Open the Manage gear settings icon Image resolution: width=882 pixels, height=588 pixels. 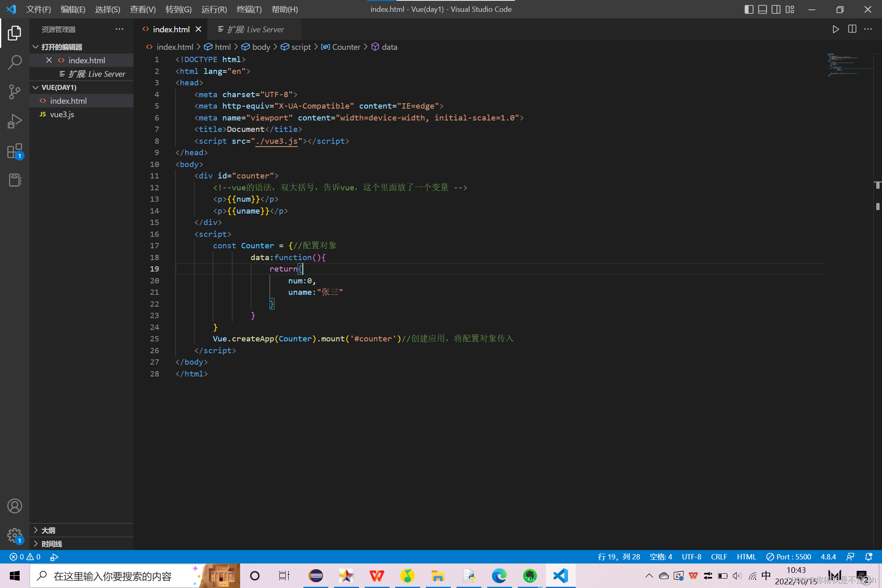[x=15, y=535]
